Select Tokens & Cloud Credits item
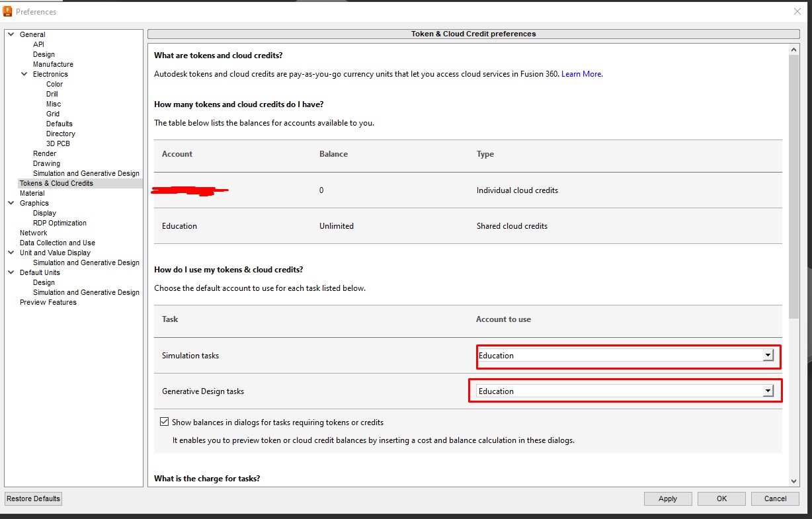Screen dimensions: 812x519 point(56,183)
